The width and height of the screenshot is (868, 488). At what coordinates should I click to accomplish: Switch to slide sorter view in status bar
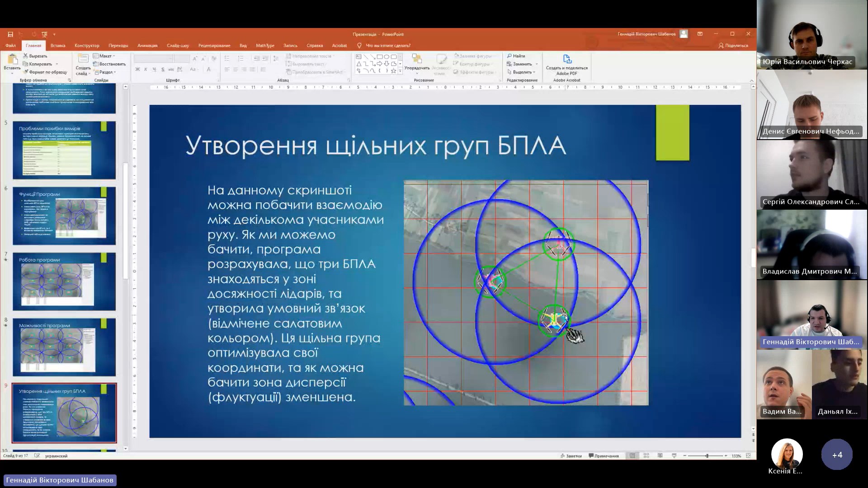click(x=646, y=456)
